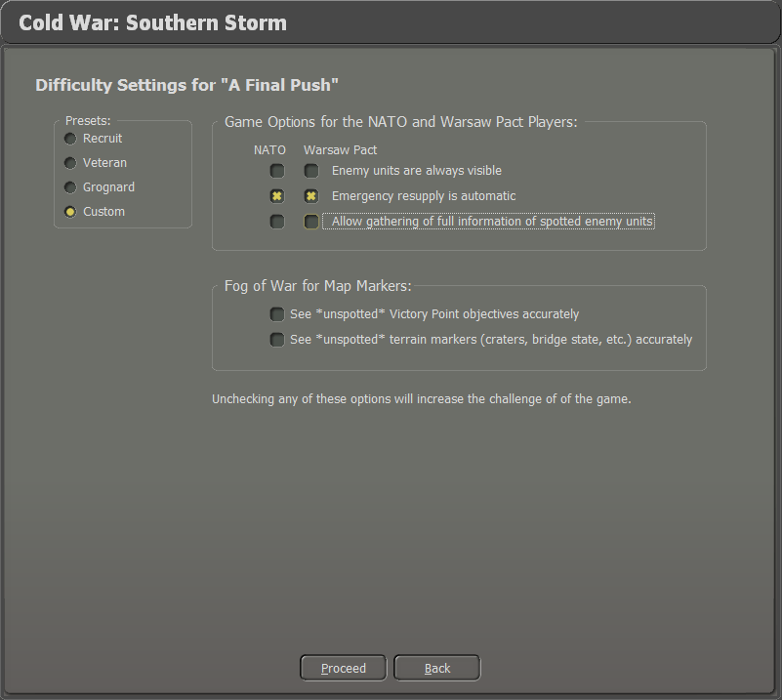Toggle NATO checkbox for enemy units always visible
This screenshot has width=782, height=700.
click(277, 171)
